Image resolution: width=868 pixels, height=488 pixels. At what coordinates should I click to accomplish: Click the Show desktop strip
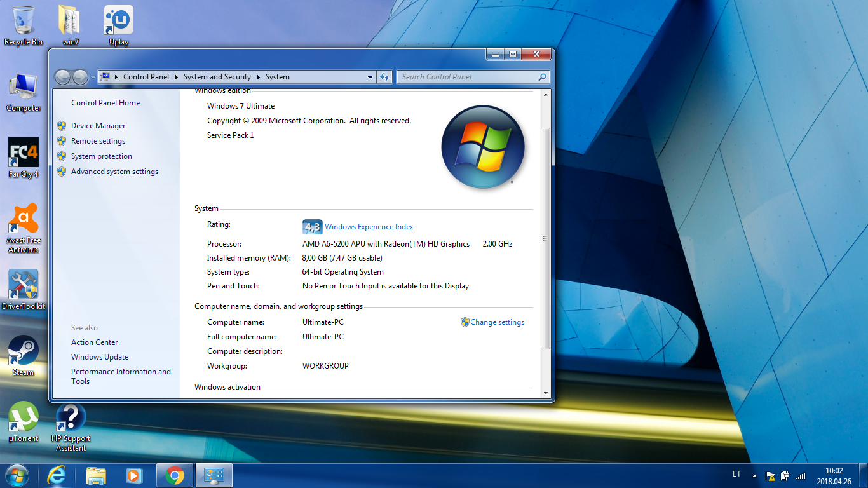tap(864, 475)
